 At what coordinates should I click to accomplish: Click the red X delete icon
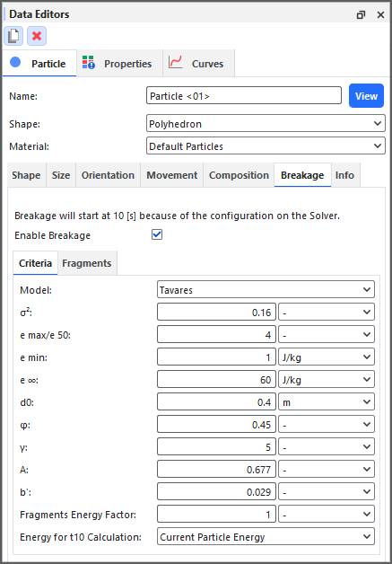pos(37,36)
